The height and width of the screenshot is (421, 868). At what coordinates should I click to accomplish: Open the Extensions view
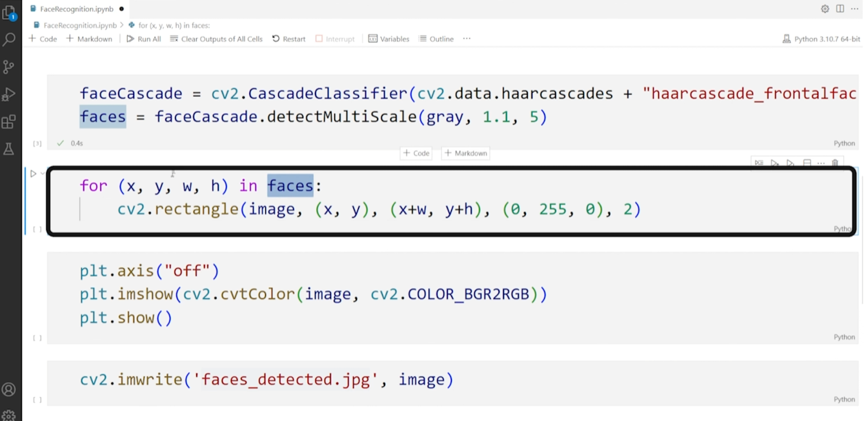tap(9, 121)
